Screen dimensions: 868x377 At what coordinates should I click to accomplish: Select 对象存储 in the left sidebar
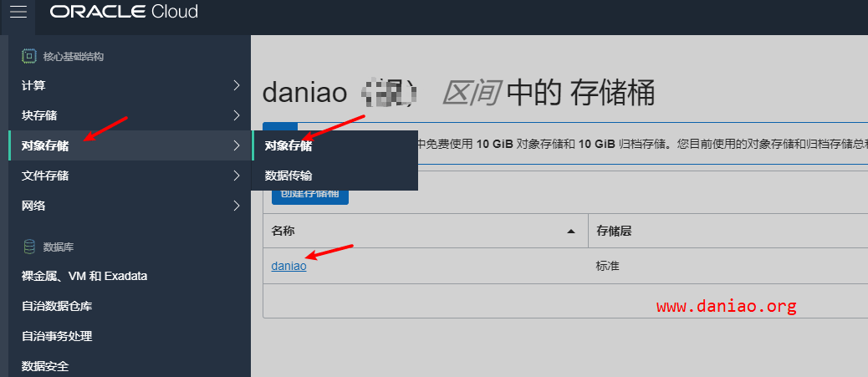pyautogui.click(x=130, y=145)
